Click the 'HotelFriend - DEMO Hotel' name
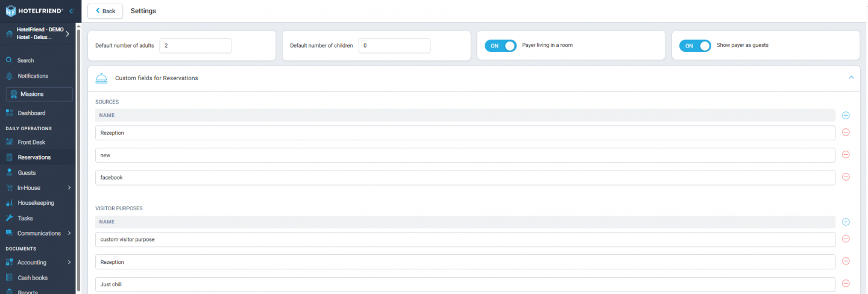Screen dimensions: 868x294 [x=40, y=33]
